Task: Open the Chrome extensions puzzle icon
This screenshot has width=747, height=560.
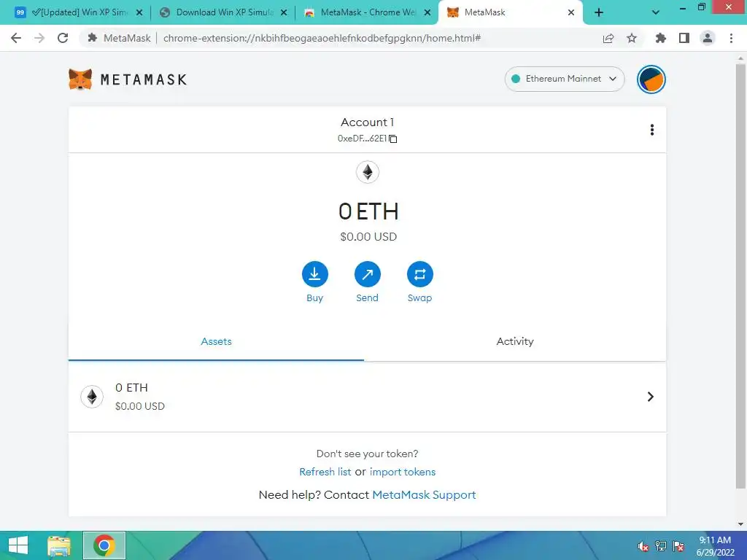Action: coord(660,38)
